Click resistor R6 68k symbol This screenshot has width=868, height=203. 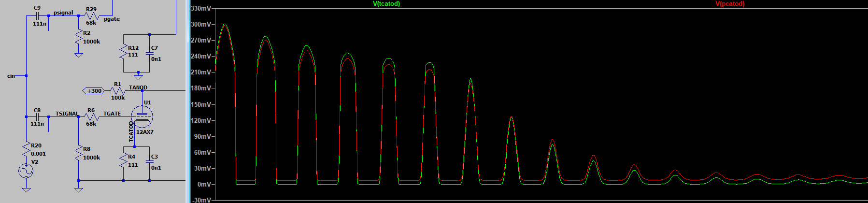coord(91,116)
